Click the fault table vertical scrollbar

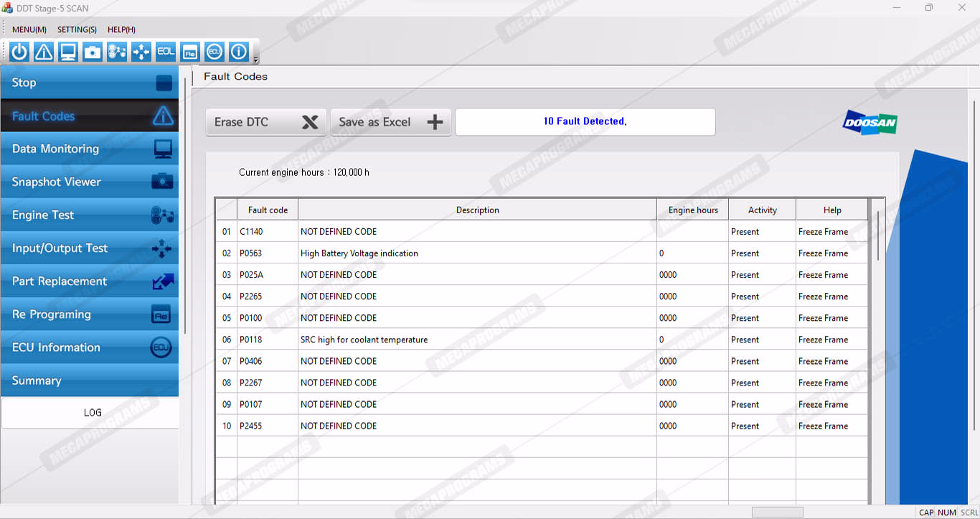tap(877, 235)
